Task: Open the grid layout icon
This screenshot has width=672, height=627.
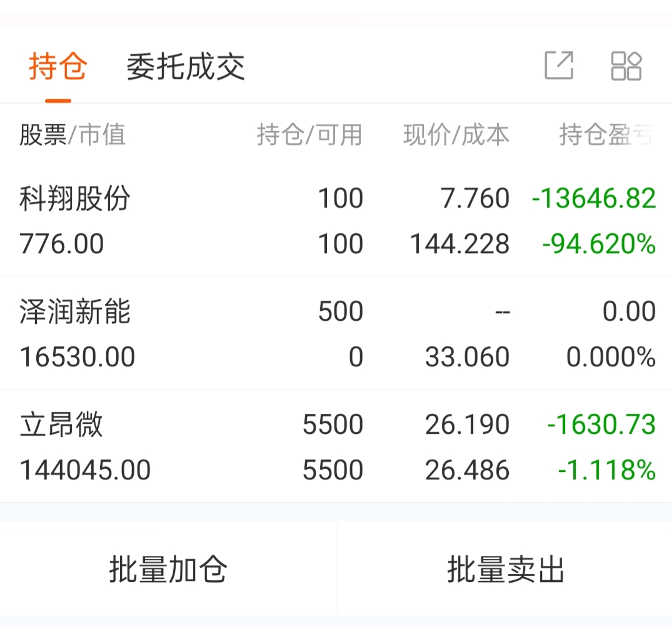Action: tap(626, 66)
